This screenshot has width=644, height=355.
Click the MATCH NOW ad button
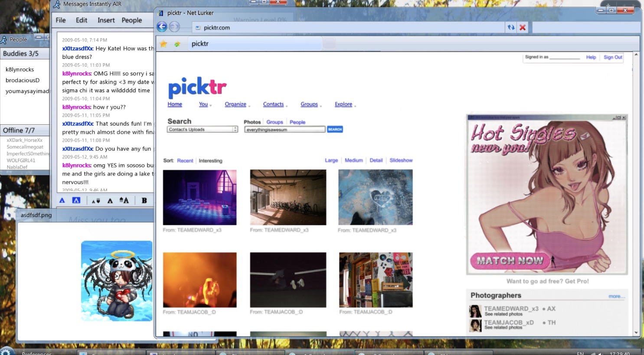(510, 261)
